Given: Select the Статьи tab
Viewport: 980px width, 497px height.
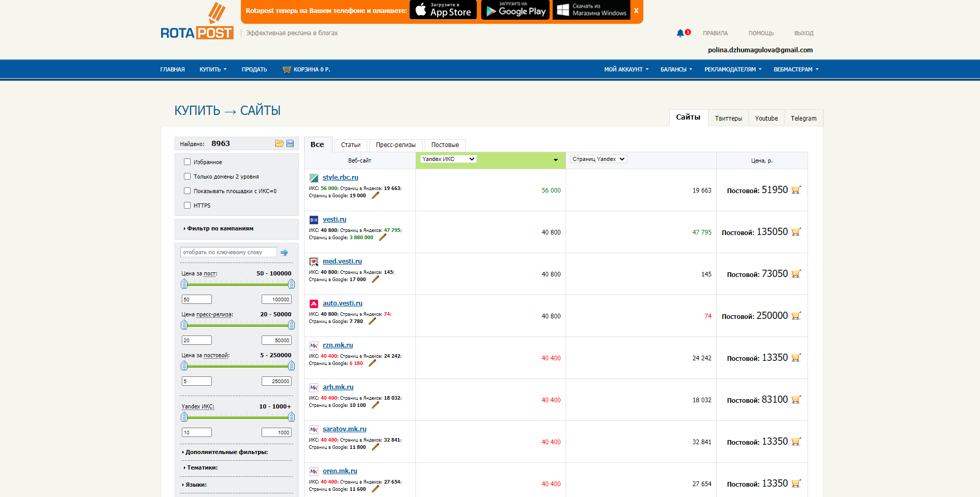Looking at the screenshot, I should pyautogui.click(x=351, y=145).
